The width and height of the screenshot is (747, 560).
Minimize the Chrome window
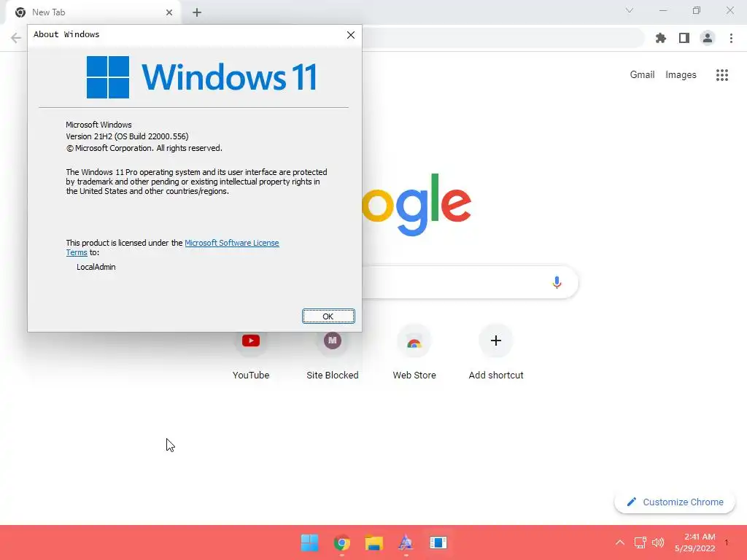pos(662,10)
